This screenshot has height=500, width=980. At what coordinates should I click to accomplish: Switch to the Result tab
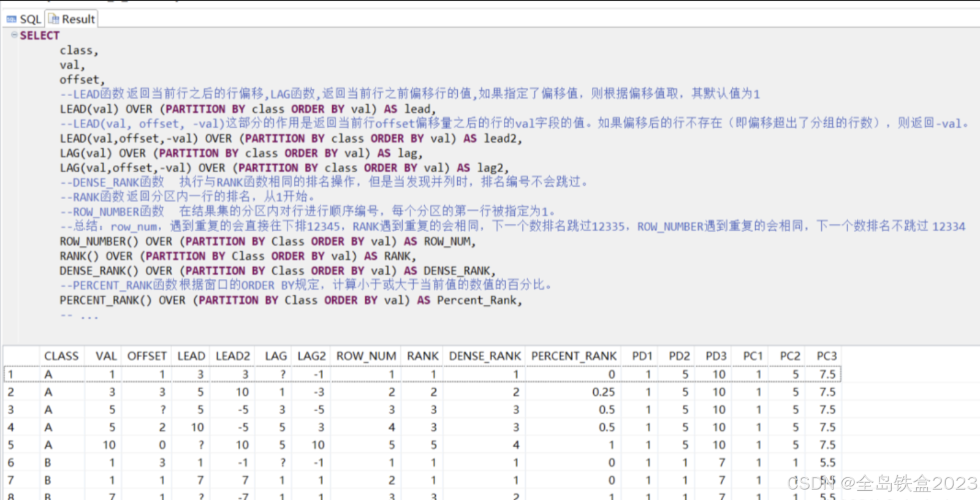[x=72, y=19]
